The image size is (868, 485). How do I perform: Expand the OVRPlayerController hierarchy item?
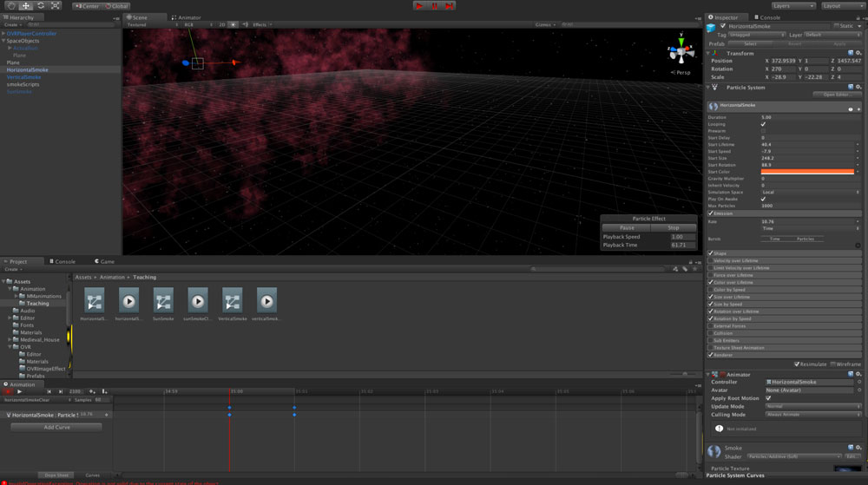[3, 33]
